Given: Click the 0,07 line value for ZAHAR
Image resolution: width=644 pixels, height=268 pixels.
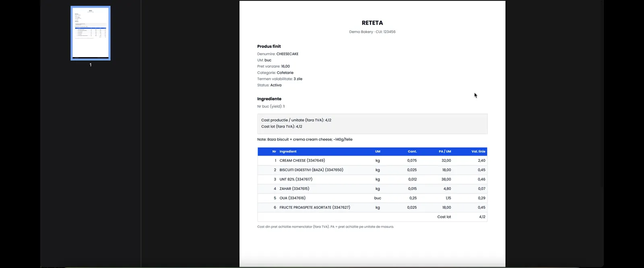Looking at the screenshot, I should (x=481, y=189).
